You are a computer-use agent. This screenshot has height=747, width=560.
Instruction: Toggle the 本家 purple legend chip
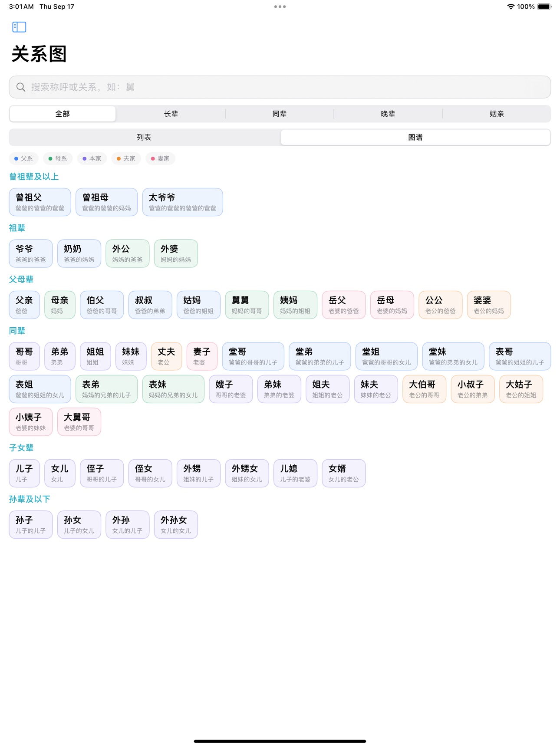(92, 158)
